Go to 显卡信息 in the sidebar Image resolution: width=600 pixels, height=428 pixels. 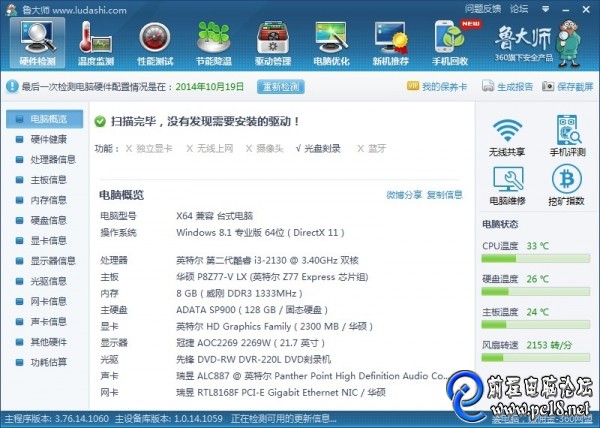(x=48, y=240)
